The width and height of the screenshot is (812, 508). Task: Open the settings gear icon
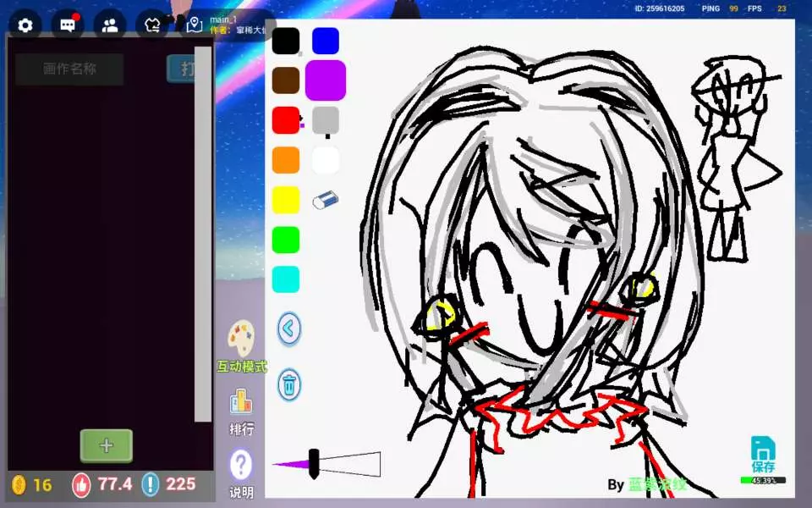(25, 25)
